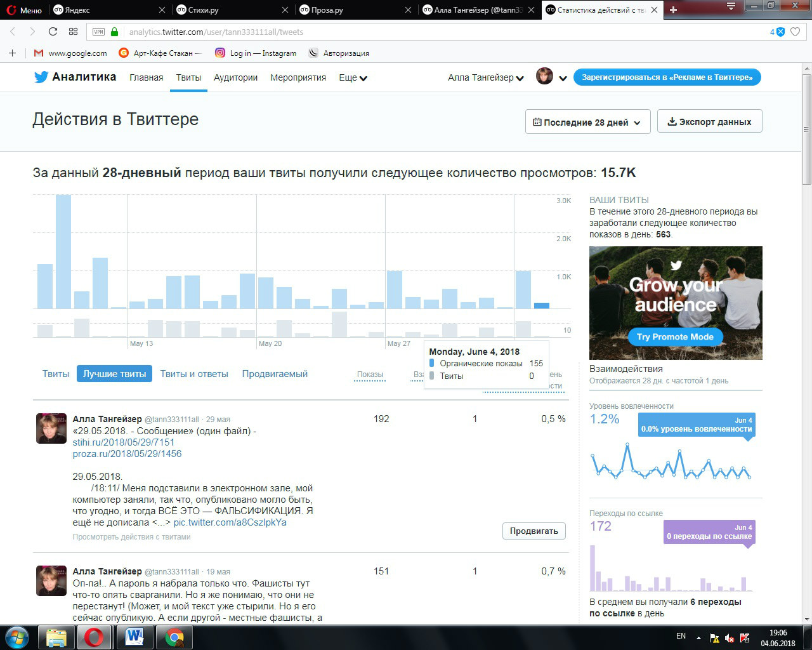
Task: Open Microsoft Word from the taskbar
Action: pyautogui.click(x=134, y=637)
